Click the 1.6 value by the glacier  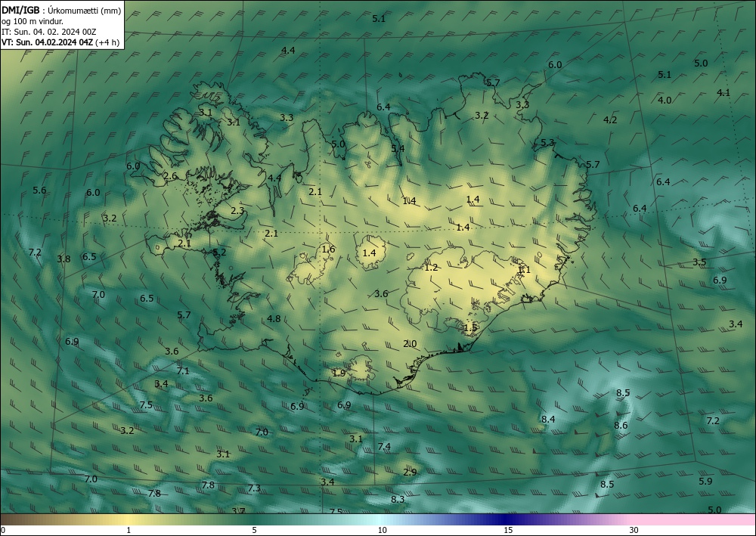pos(328,249)
